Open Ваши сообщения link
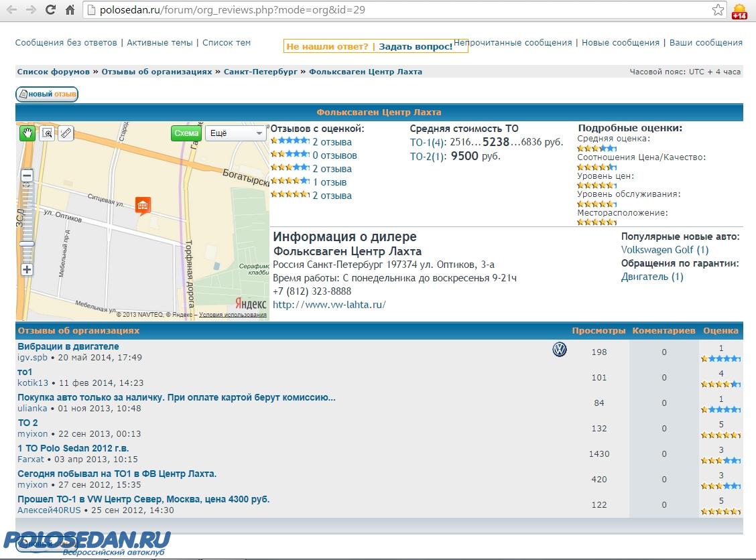The height and width of the screenshot is (560, 756). tap(706, 42)
